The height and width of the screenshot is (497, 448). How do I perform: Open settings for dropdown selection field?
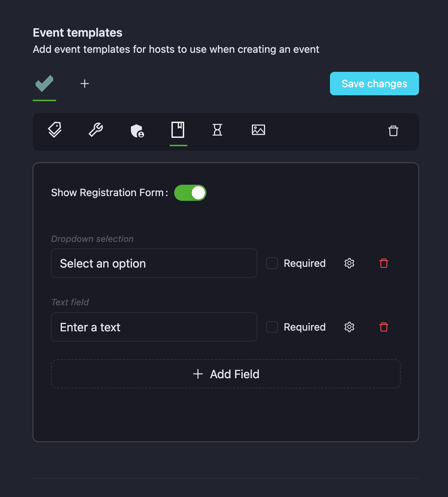349,263
